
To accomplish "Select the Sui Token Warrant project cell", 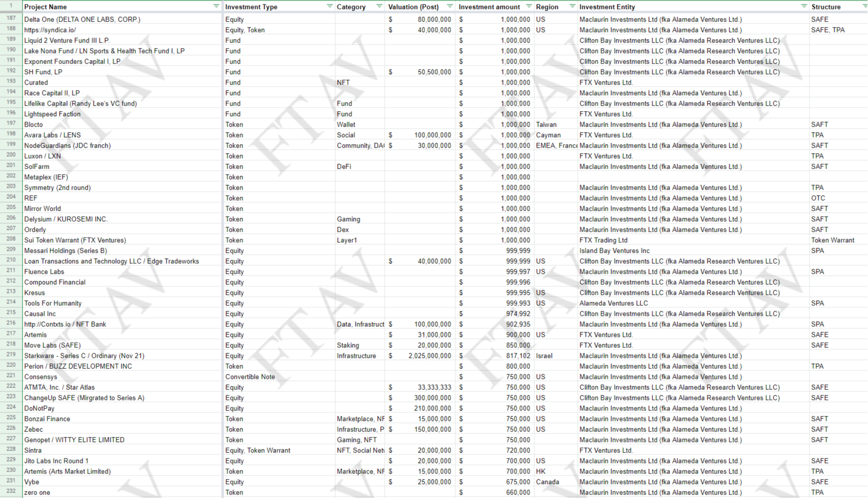I will point(75,240).
